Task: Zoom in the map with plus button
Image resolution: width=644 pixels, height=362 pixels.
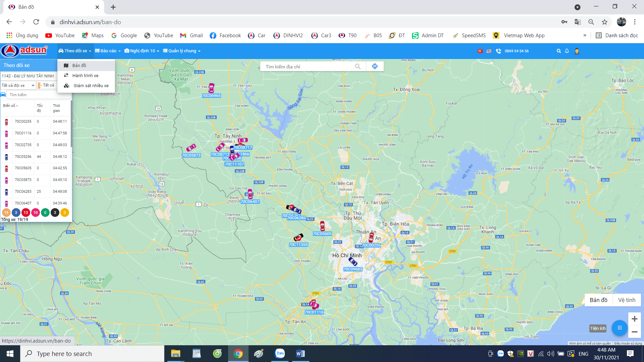Action: [x=634, y=319]
